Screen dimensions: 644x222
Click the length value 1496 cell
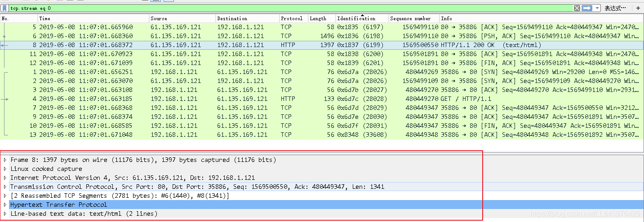[x=327, y=36]
